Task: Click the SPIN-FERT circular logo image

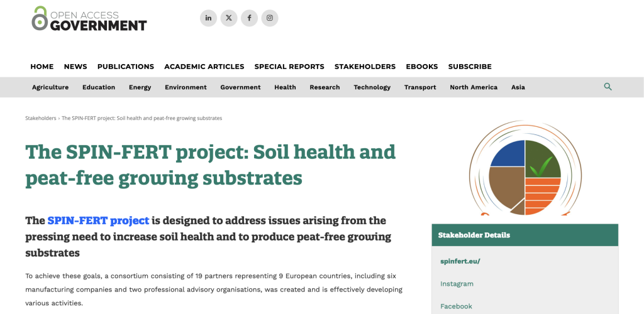Action: pos(525,168)
